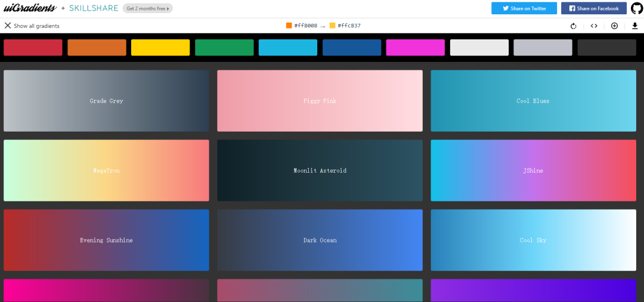The image size is (644, 302).
Task: Click Get 2 months free button
Action: [x=147, y=8]
